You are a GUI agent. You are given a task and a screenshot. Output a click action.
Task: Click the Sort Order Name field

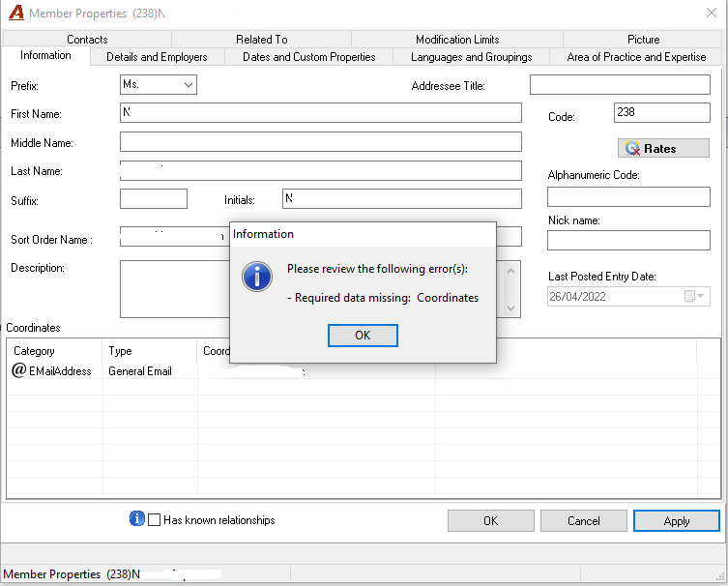(175, 236)
